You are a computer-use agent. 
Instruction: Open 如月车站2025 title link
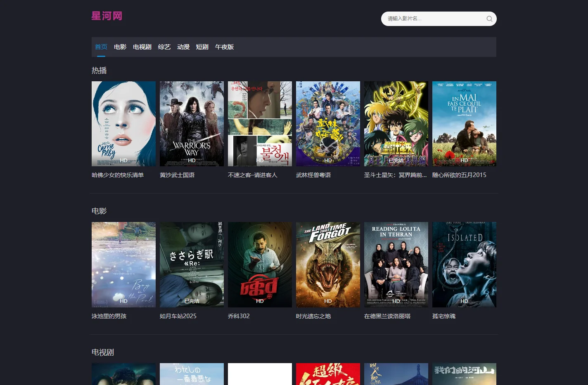pyautogui.click(x=178, y=316)
